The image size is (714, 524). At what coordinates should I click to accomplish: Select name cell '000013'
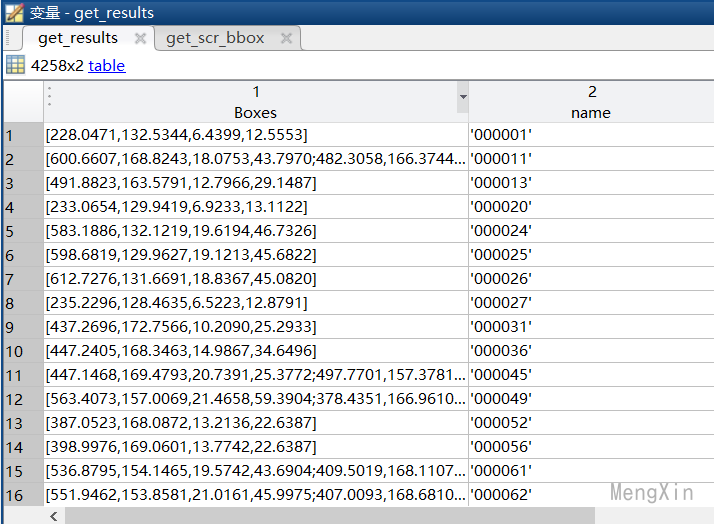tap(592, 183)
